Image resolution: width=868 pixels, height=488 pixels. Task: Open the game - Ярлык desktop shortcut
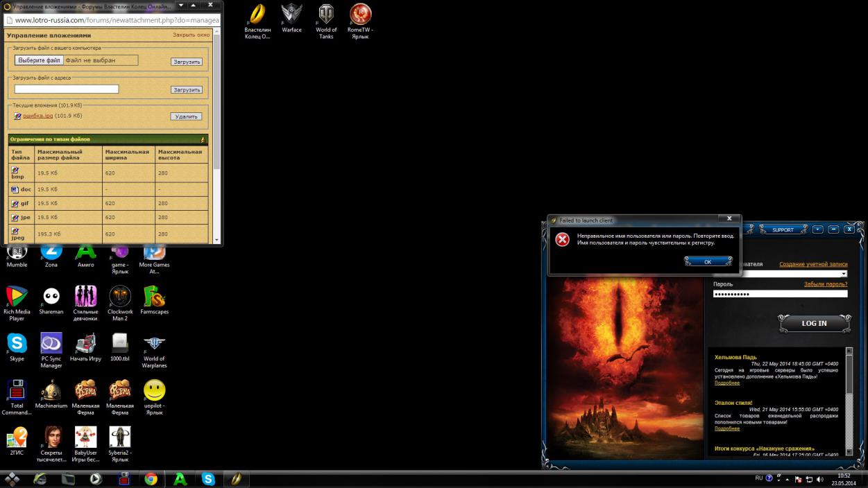[x=120, y=259]
